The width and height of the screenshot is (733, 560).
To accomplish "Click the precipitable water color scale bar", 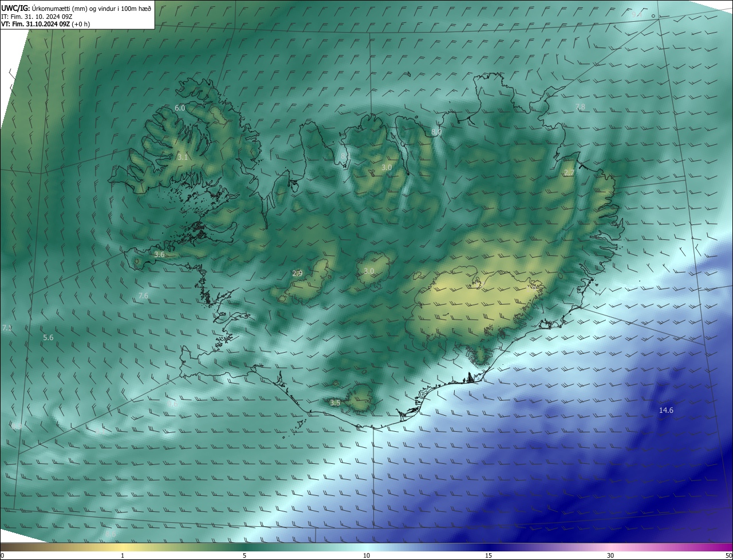I will click(366, 547).
